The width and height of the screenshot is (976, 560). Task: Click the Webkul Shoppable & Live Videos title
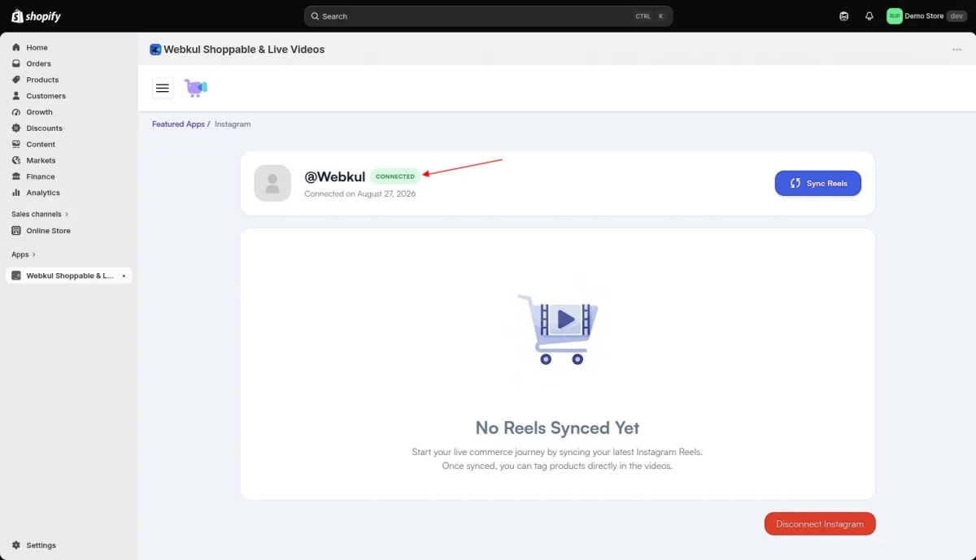point(244,50)
